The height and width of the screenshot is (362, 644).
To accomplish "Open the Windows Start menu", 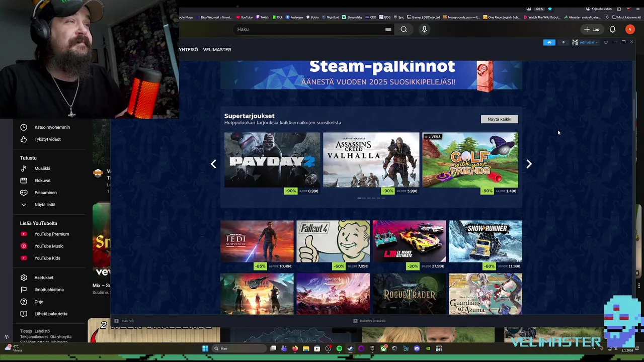I will [205, 348].
